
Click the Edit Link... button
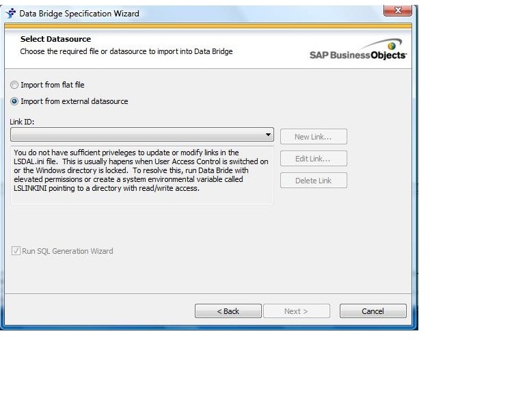coord(313,159)
